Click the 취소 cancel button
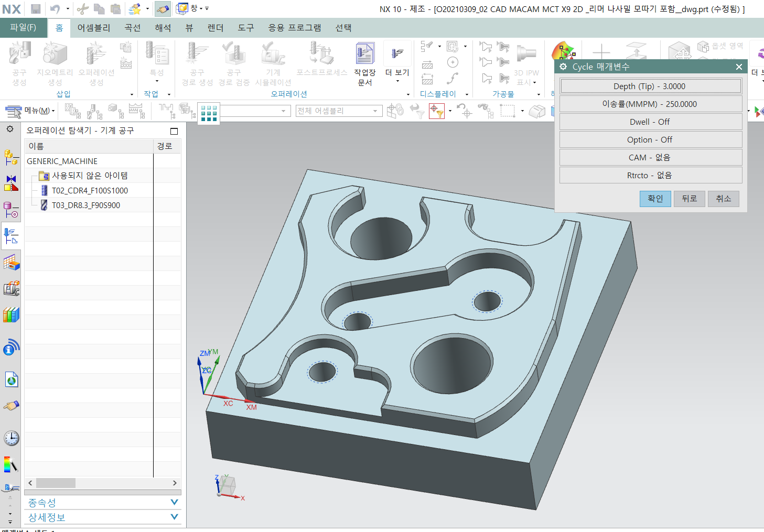764x532 pixels. (724, 199)
